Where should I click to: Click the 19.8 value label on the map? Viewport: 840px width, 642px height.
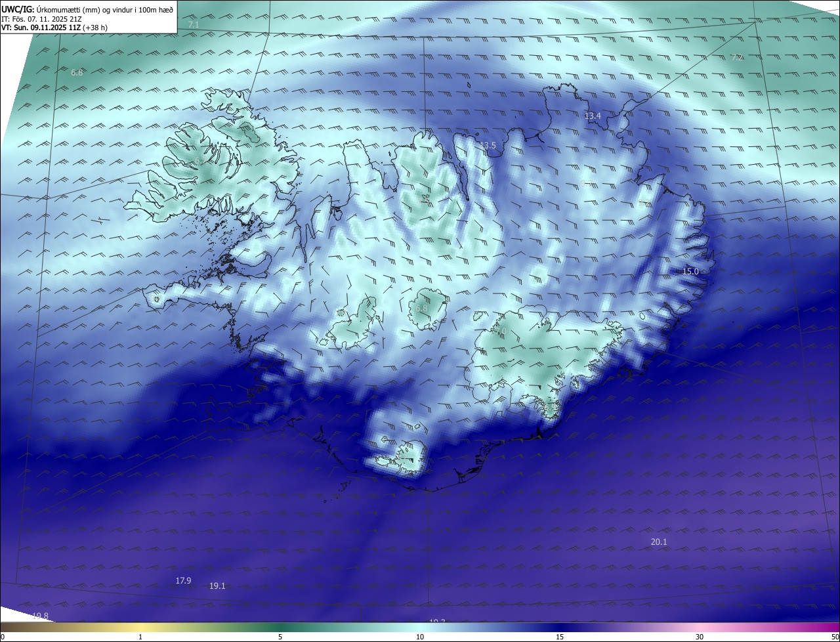[x=40, y=616]
